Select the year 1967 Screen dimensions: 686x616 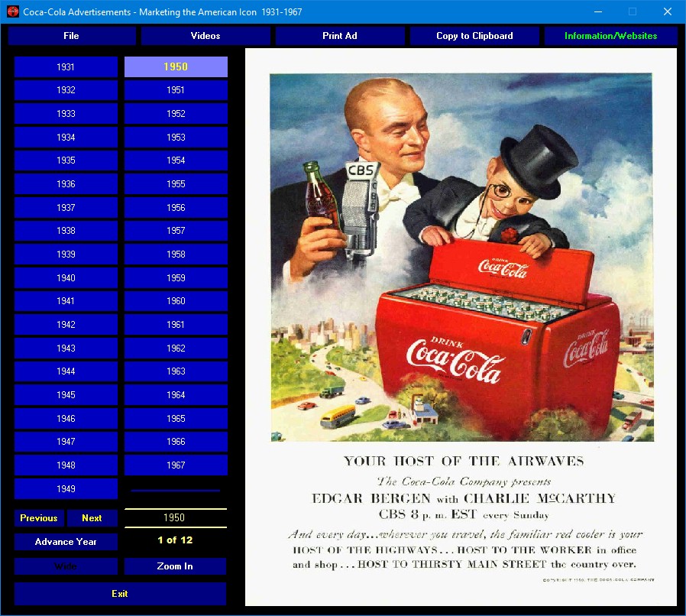(176, 465)
